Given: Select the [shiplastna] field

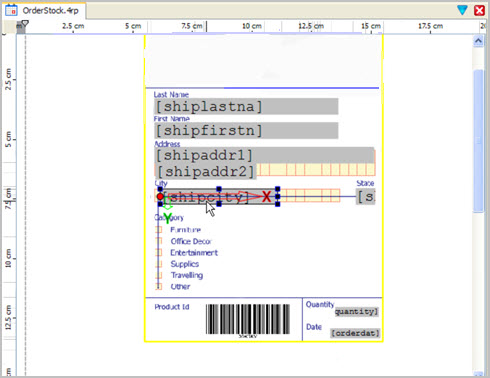Looking at the screenshot, I should (x=246, y=107).
